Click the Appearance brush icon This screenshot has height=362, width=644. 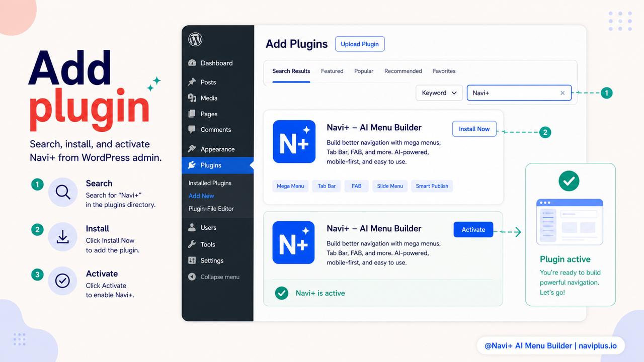pos(192,149)
